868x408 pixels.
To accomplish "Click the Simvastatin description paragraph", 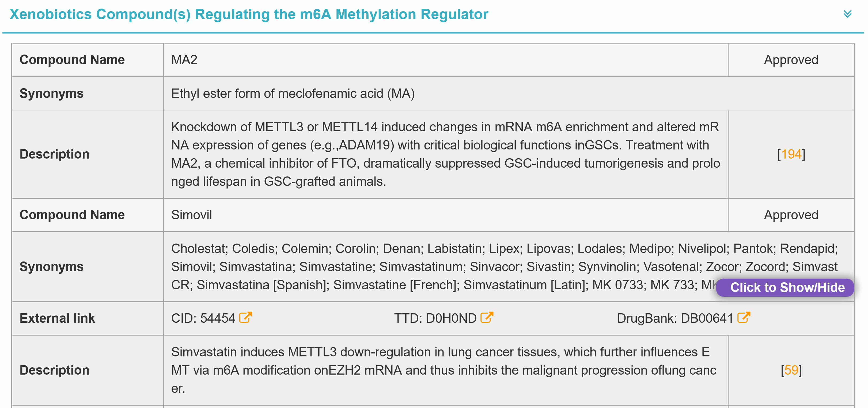I will tap(444, 370).
